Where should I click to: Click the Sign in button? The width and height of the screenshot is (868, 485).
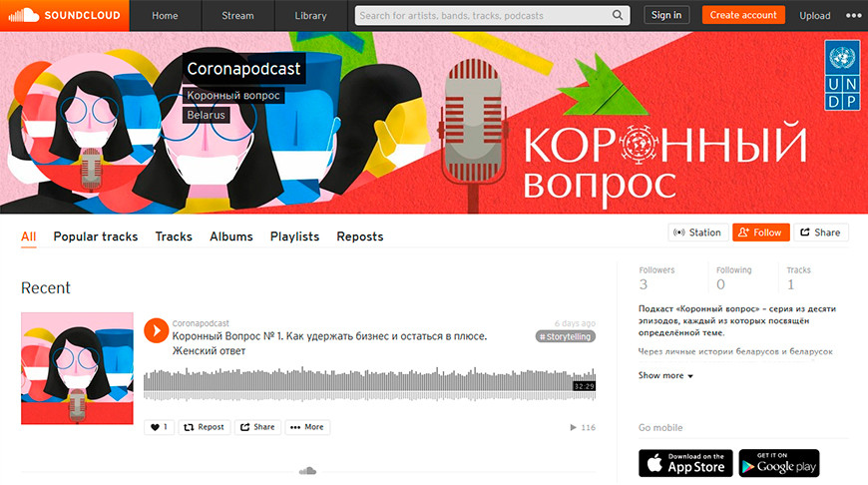pos(666,15)
